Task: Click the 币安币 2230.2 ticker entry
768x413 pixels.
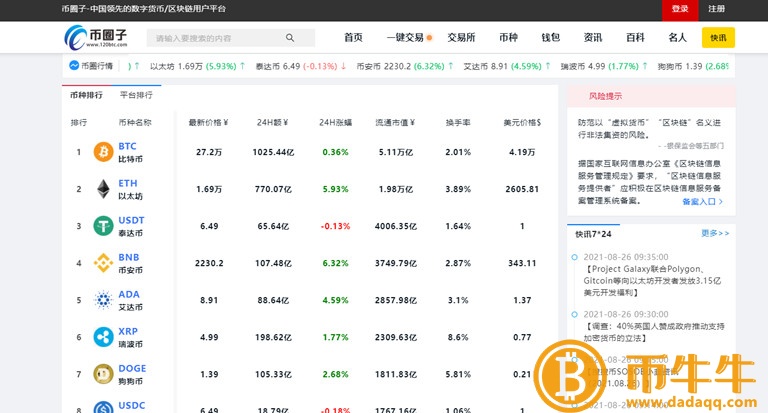Action: click(x=405, y=66)
